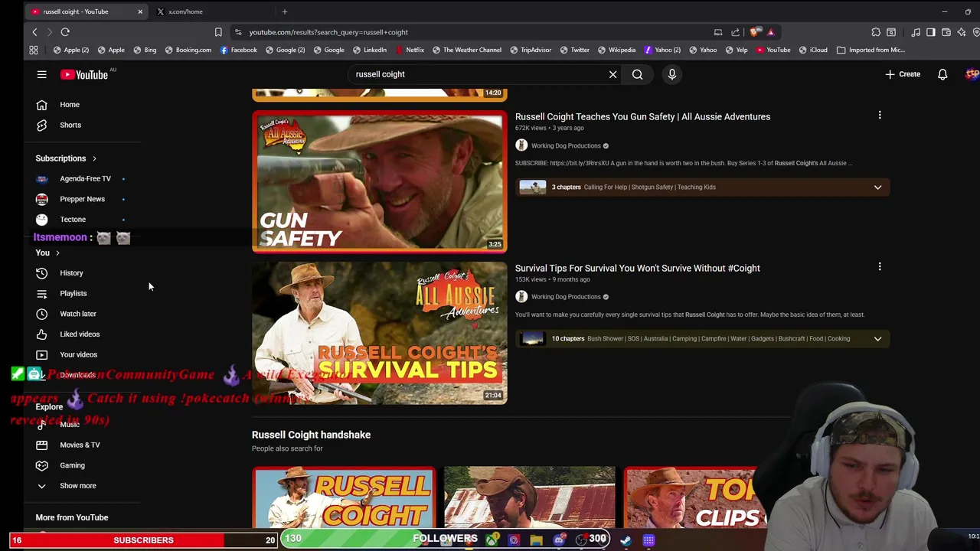Expand the You section

pos(47,253)
